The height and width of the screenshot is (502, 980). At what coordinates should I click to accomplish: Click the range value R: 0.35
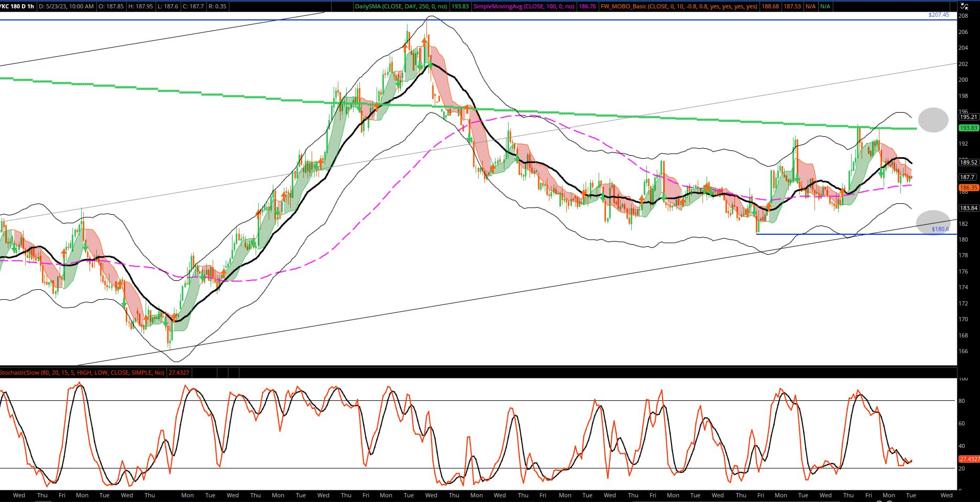coord(217,6)
